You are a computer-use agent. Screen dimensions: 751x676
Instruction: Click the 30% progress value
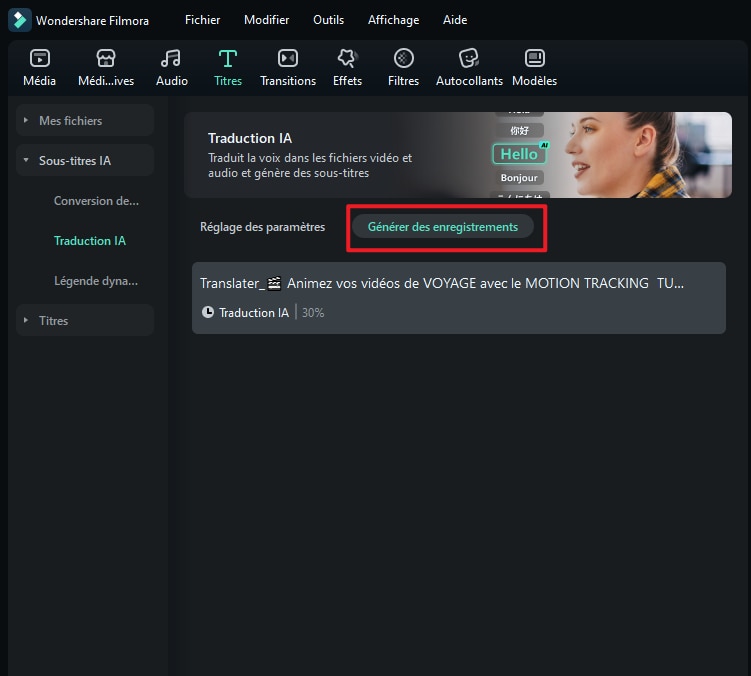click(313, 313)
